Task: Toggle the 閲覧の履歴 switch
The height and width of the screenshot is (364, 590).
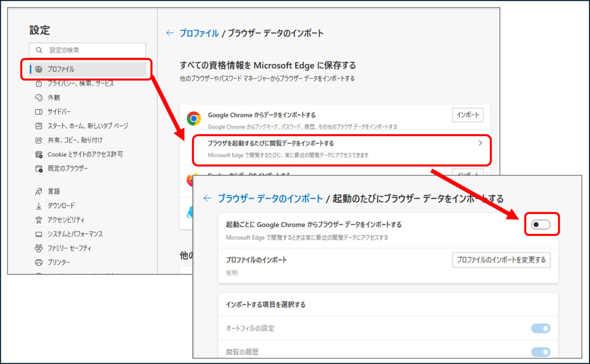Action: click(x=541, y=352)
